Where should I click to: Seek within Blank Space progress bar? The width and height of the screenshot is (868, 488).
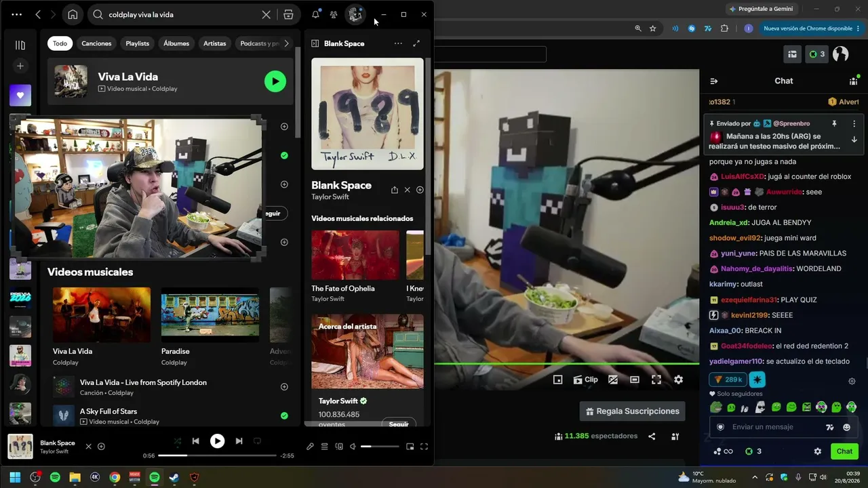(x=217, y=455)
